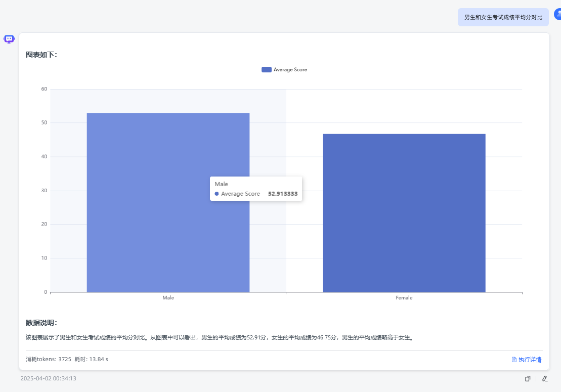Click the timestamp 2025-04-02 00:34:13
This screenshot has width=561, height=392.
49,378
